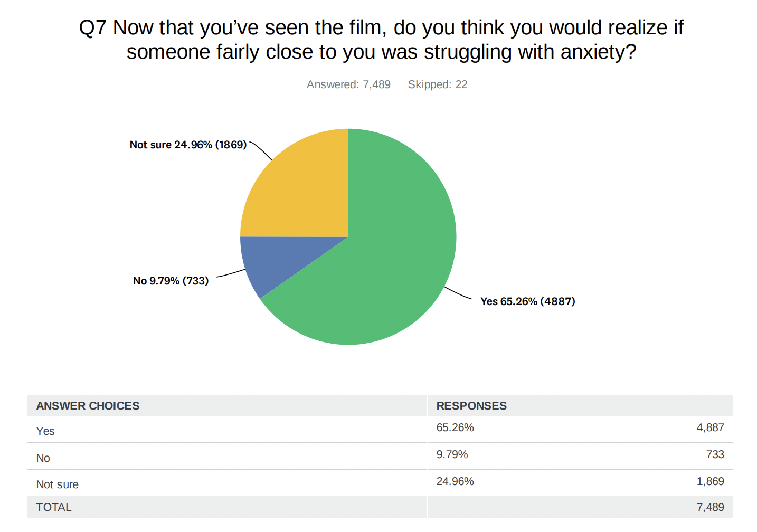Viewport: 757px width, 532px height.
Task: Click the TOTAL row label
Action: [54, 507]
